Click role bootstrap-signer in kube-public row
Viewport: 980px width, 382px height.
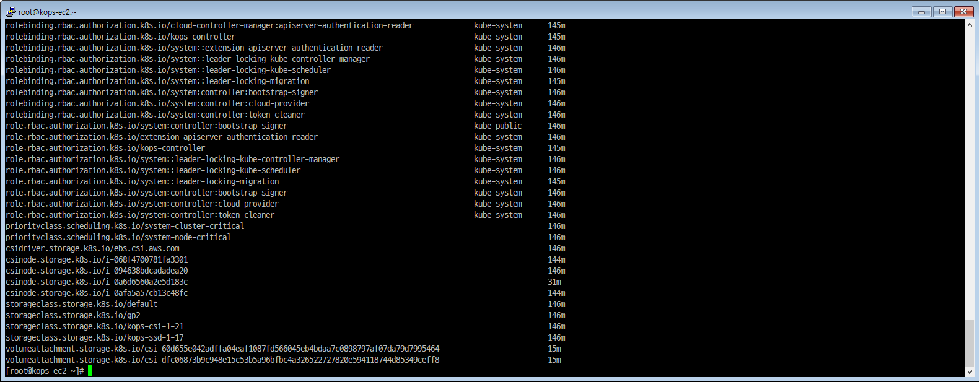click(x=286, y=126)
